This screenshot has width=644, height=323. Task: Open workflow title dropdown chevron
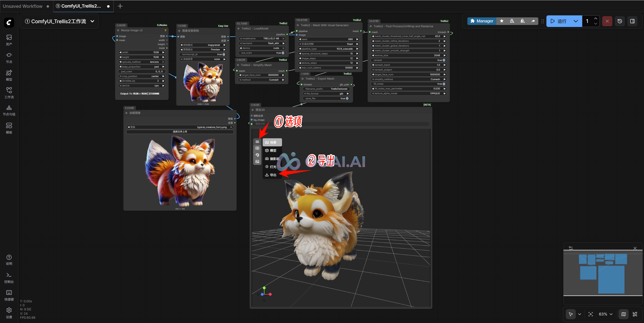coord(92,21)
